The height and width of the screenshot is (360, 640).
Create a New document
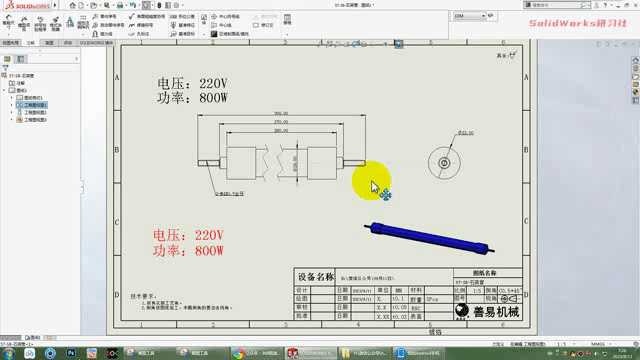tap(81, 5)
